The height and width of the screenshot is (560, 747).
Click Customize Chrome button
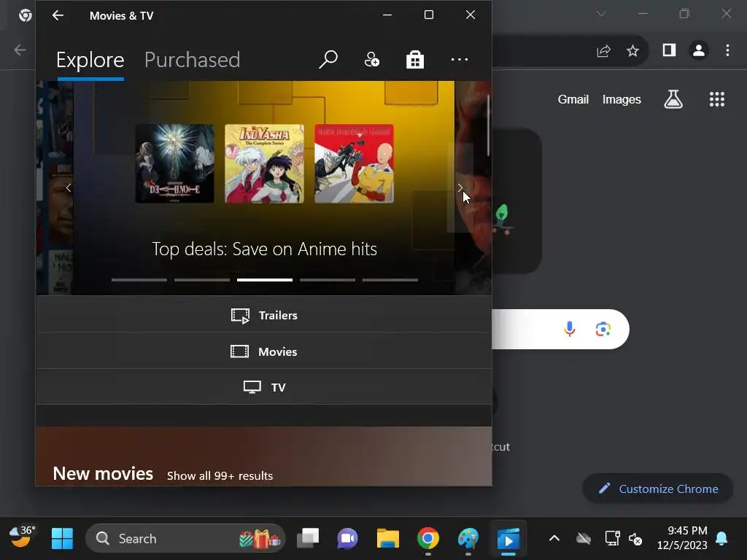(x=658, y=489)
